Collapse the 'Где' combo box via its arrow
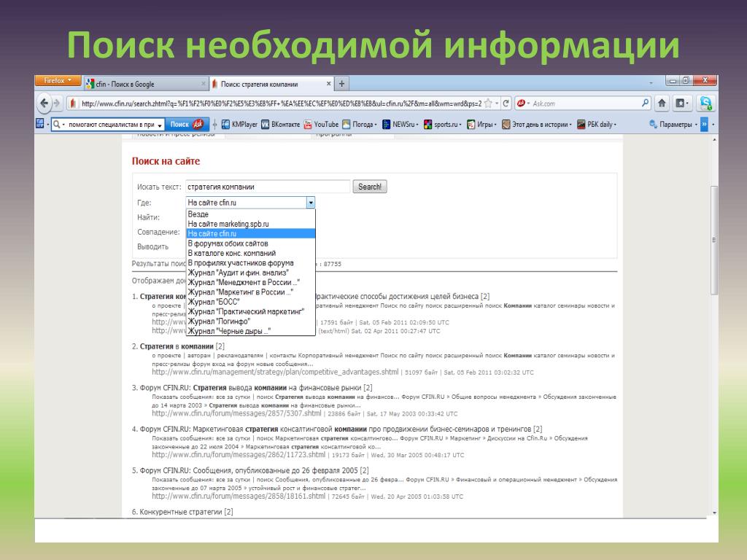This screenshot has height=560, width=747. [x=311, y=203]
